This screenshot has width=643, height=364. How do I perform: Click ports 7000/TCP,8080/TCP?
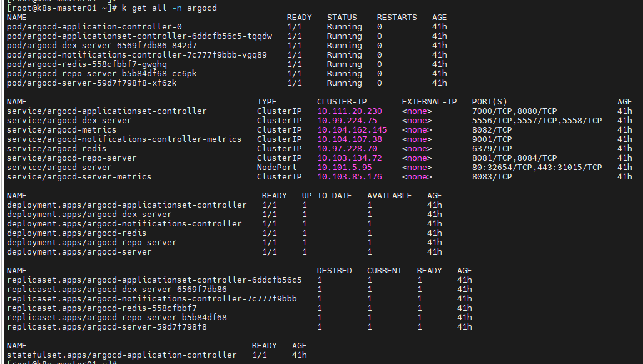(x=515, y=111)
